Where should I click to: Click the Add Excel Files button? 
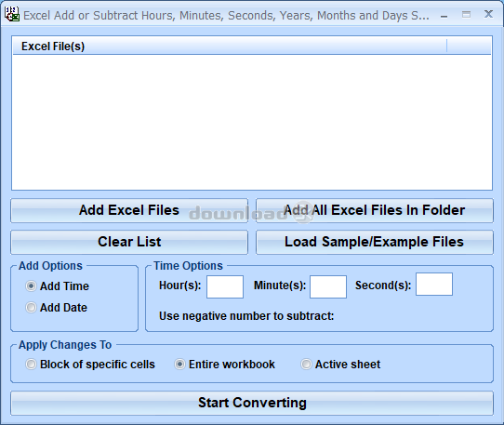pos(129,210)
